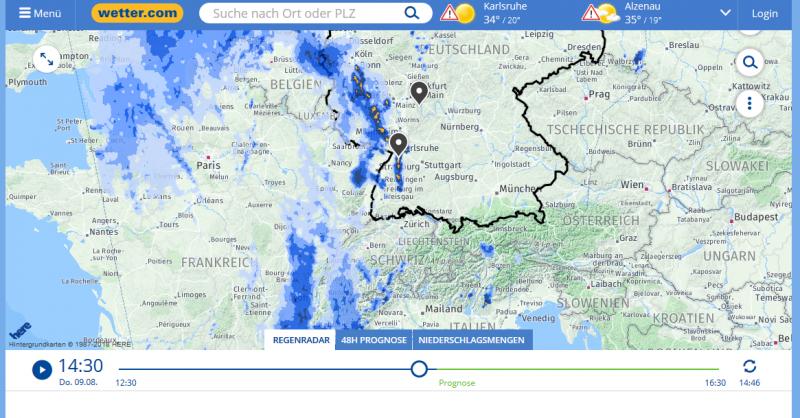The image size is (800, 418).
Task: Click Karlsruhe weather warning triangle icon
Action: point(449,13)
